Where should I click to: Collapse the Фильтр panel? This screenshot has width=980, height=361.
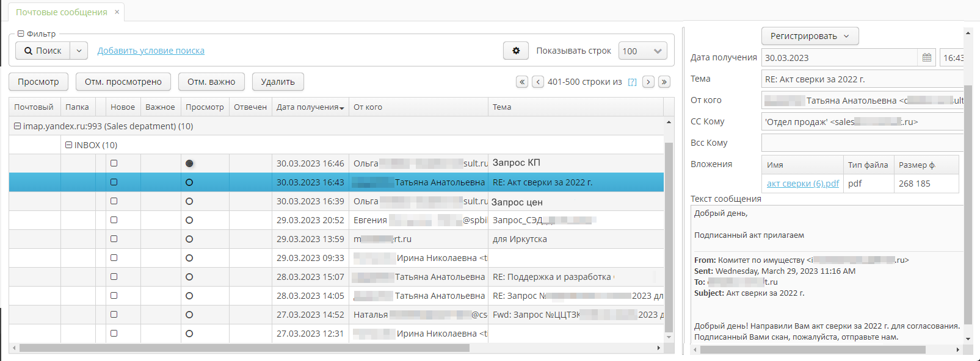21,34
